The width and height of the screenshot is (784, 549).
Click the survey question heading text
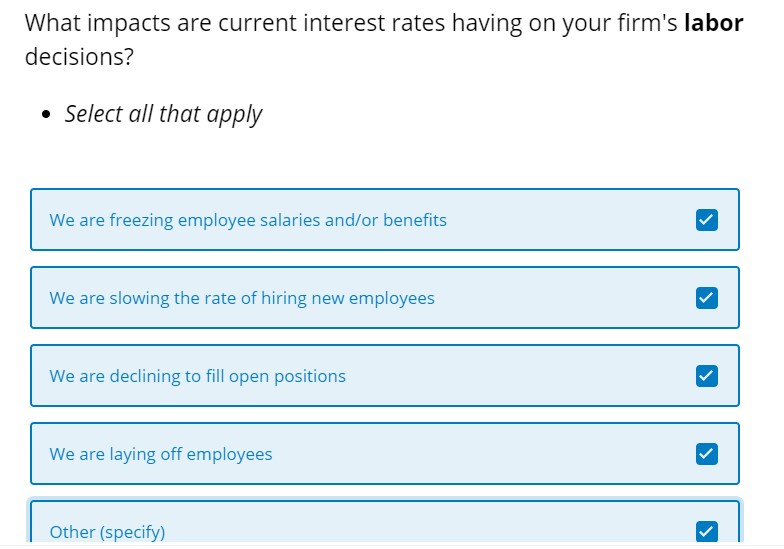coord(384,40)
